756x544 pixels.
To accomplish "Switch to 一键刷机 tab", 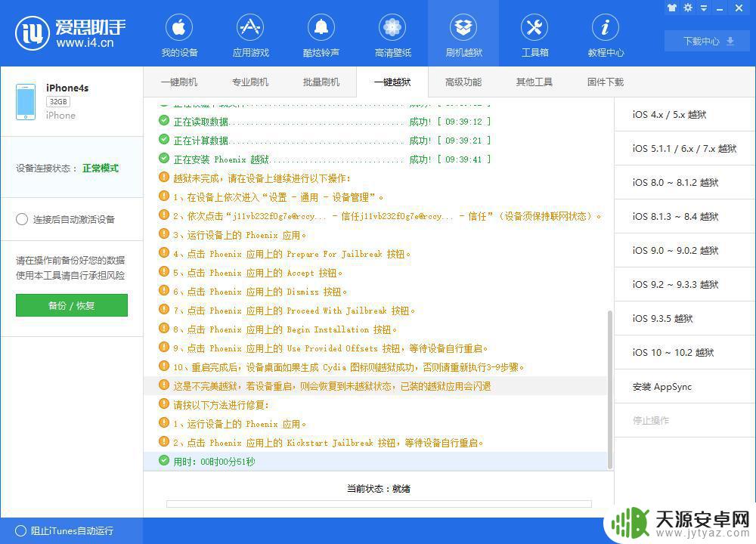I will 179,82.
